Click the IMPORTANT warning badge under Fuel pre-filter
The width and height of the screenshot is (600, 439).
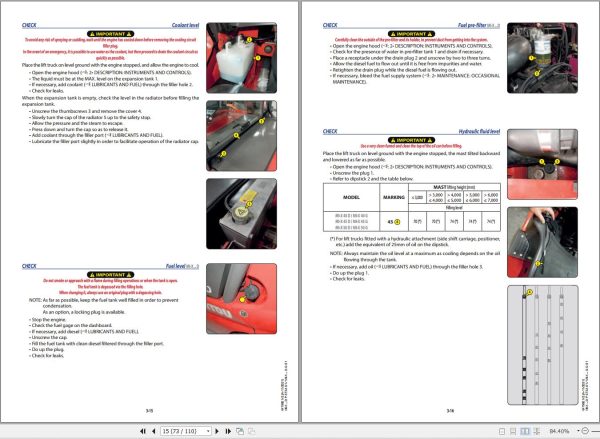[x=411, y=34]
